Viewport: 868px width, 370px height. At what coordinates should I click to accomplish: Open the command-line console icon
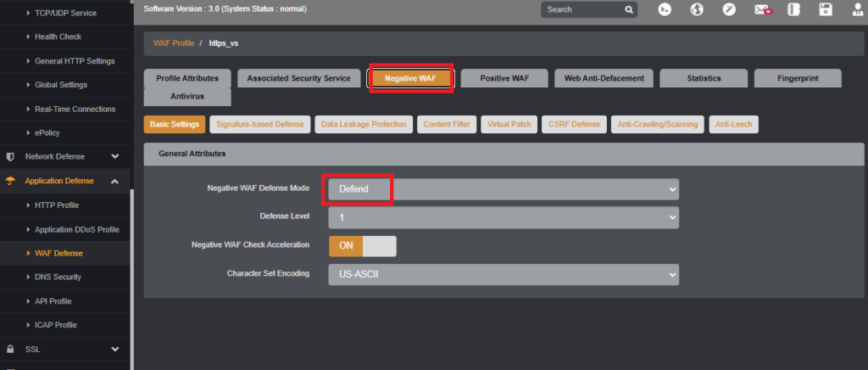(665, 9)
